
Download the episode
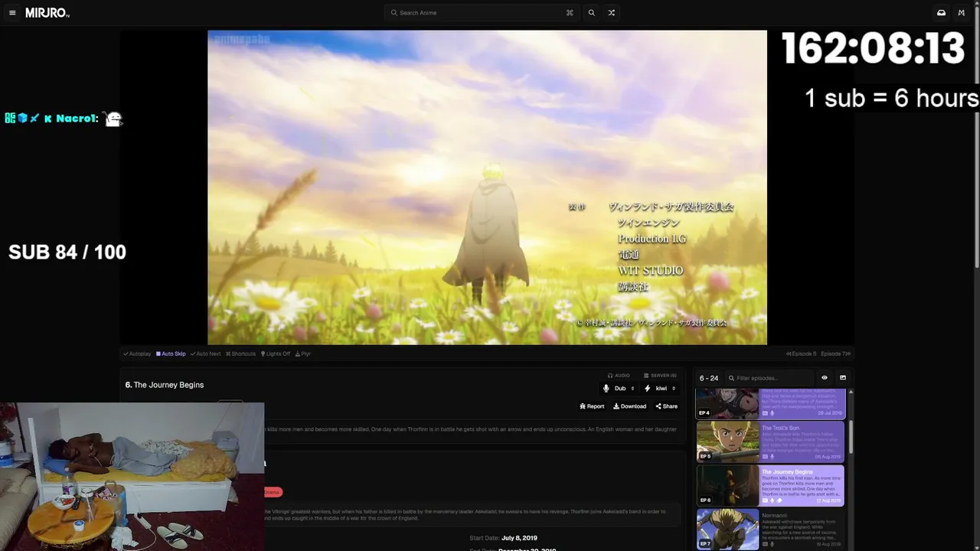coord(629,406)
